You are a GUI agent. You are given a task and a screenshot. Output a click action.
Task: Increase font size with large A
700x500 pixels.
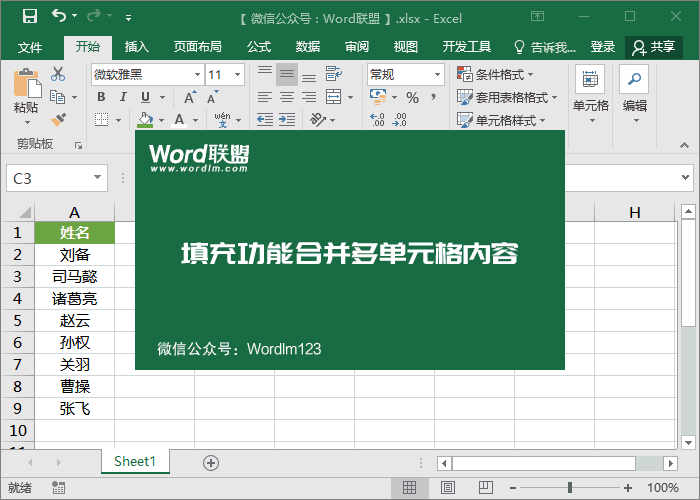coord(190,97)
